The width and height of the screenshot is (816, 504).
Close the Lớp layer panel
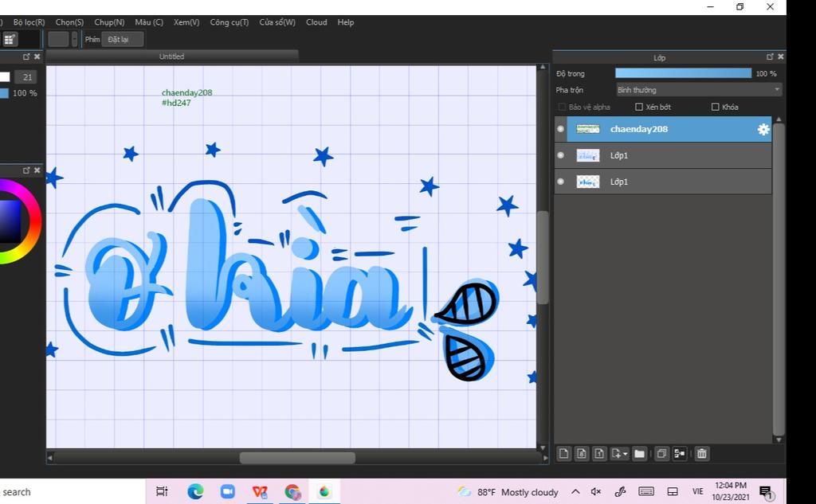780,57
